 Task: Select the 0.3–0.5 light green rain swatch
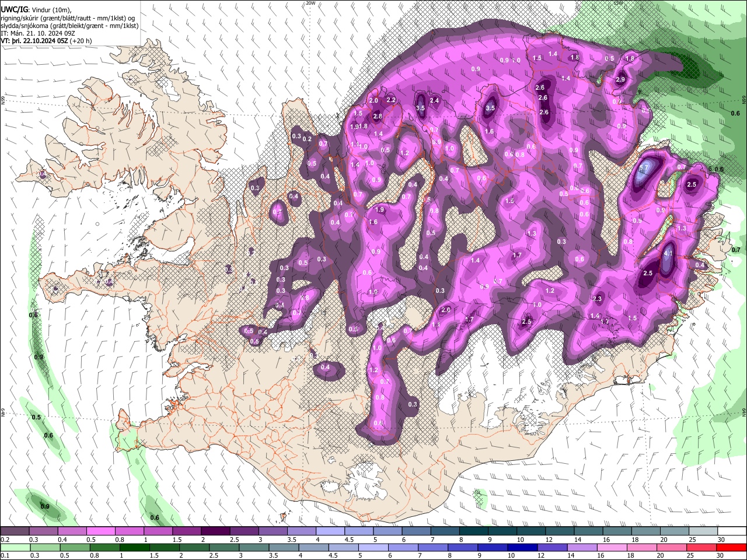pyautogui.click(x=45, y=547)
